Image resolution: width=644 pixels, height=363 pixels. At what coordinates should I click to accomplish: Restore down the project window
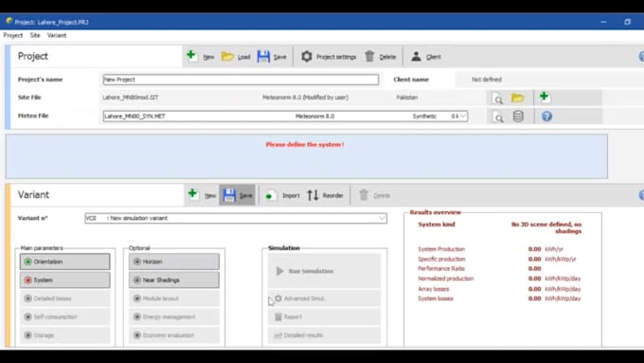pos(627,22)
